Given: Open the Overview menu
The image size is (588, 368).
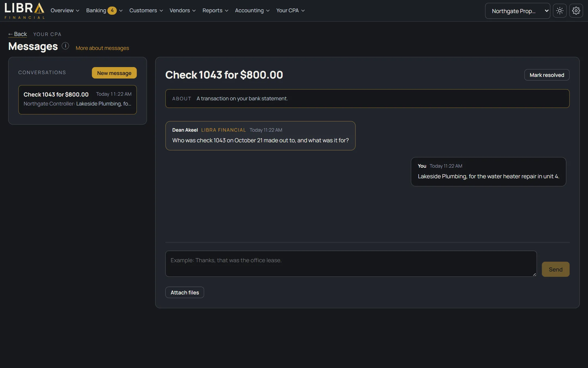Looking at the screenshot, I should pos(65,10).
